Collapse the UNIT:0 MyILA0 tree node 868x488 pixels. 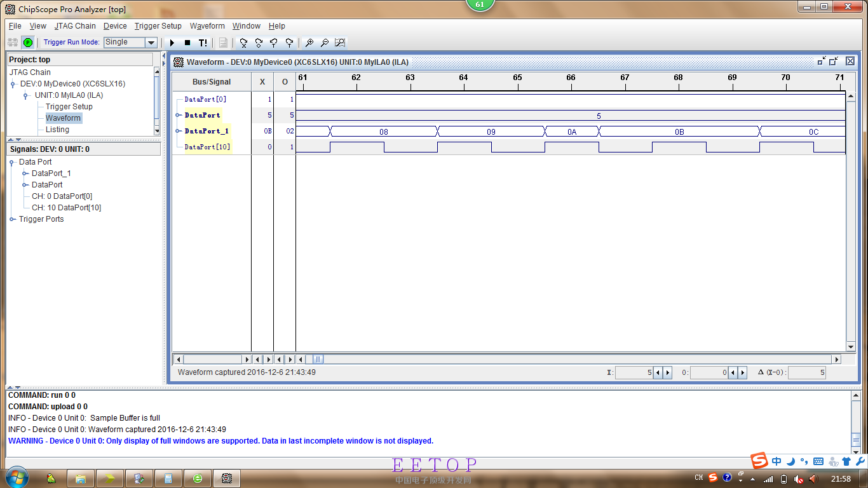[26, 95]
